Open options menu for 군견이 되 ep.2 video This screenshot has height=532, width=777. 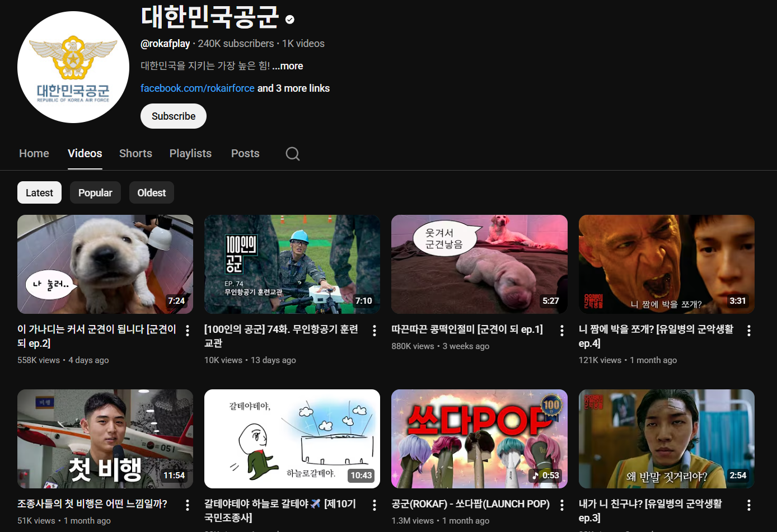(188, 331)
